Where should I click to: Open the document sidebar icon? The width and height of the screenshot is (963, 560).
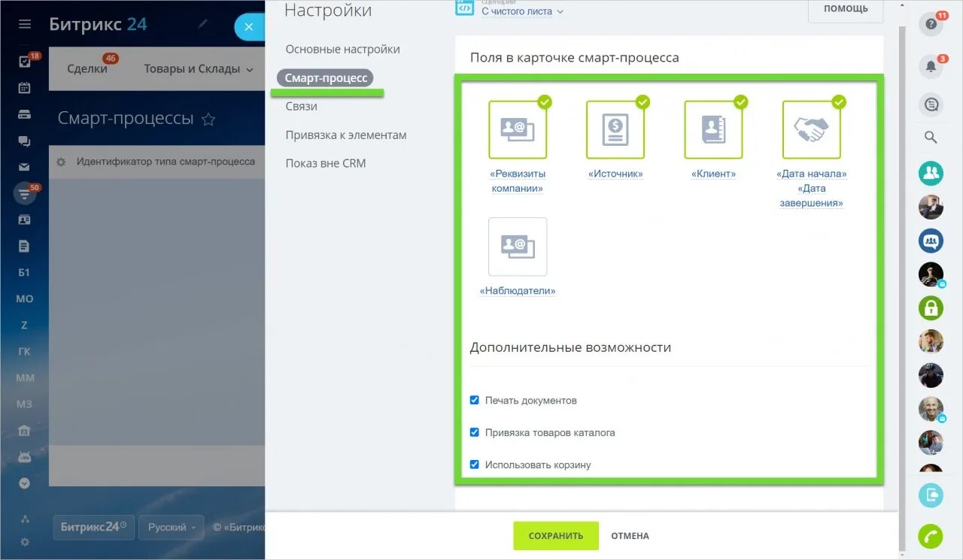[24, 246]
